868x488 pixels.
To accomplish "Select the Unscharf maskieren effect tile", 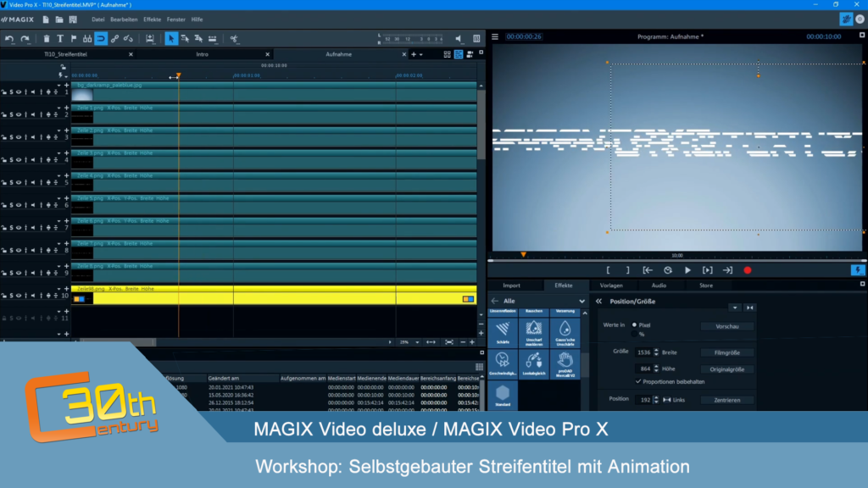I will click(x=534, y=333).
